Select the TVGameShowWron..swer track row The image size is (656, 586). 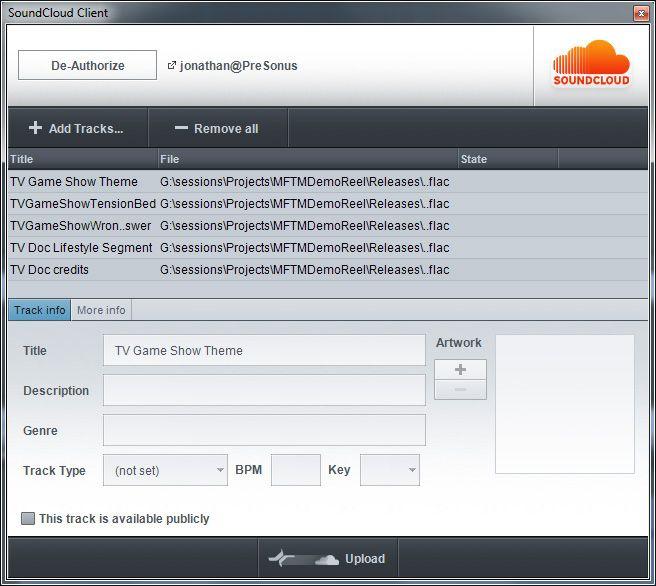pos(328,226)
